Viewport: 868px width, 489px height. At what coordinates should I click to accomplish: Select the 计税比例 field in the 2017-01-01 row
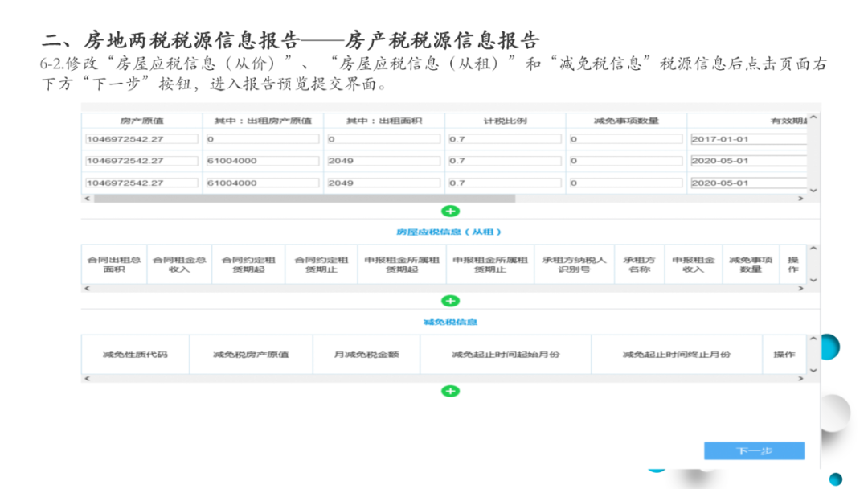tap(505, 139)
